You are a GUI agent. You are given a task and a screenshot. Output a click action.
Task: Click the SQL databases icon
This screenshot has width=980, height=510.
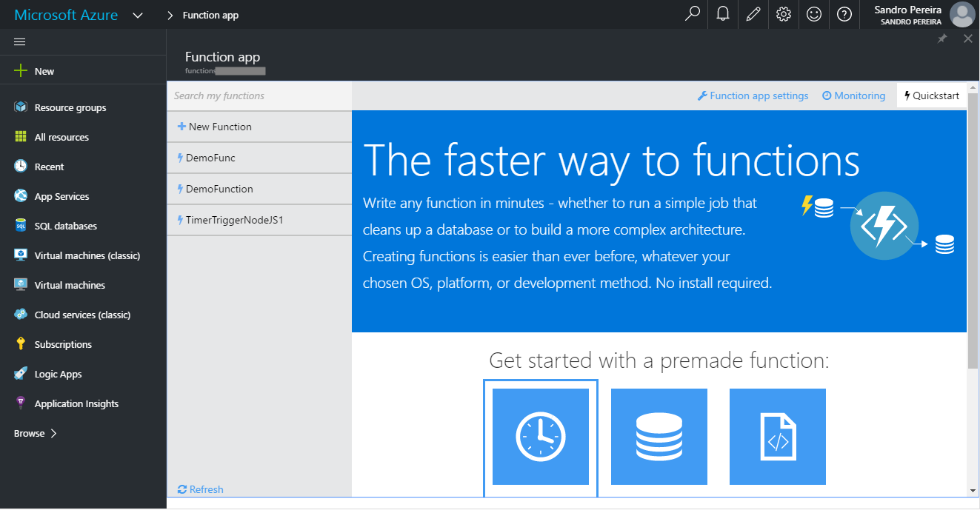(21, 226)
